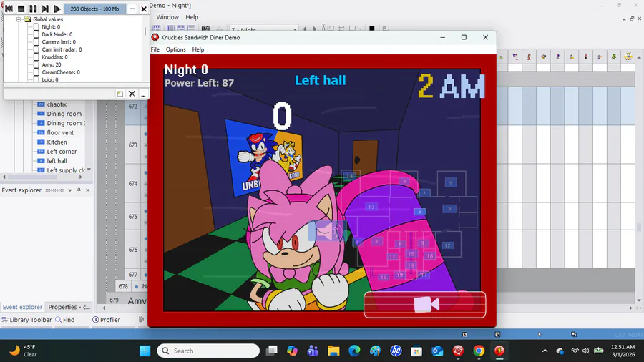Image resolution: width=644 pixels, height=362 pixels.
Task: Switch to the Event explorer tab
Action: coord(22,307)
